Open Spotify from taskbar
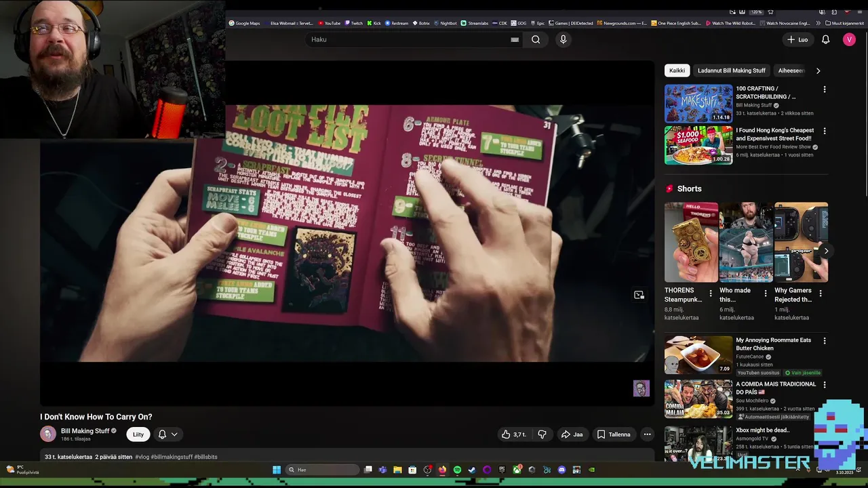This screenshot has height=488, width=868. pos(457,470)
